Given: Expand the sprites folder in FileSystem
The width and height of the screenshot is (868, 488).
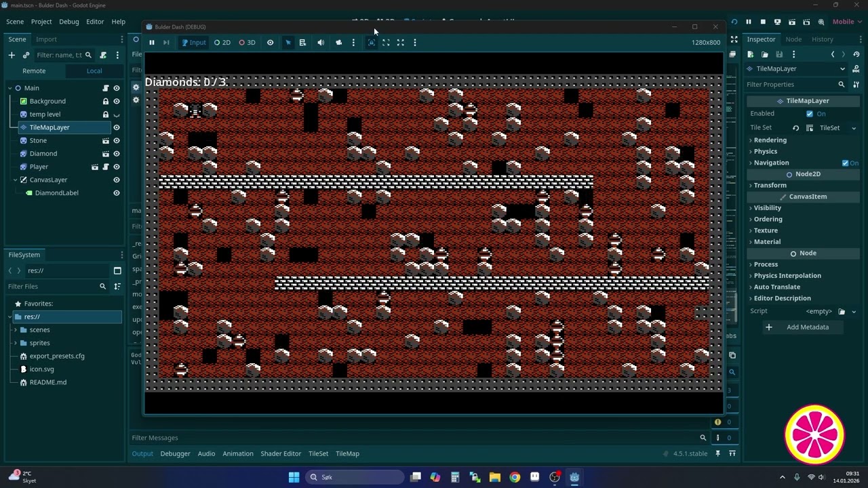Looking at the screenshot, I should tap(16, 343).
